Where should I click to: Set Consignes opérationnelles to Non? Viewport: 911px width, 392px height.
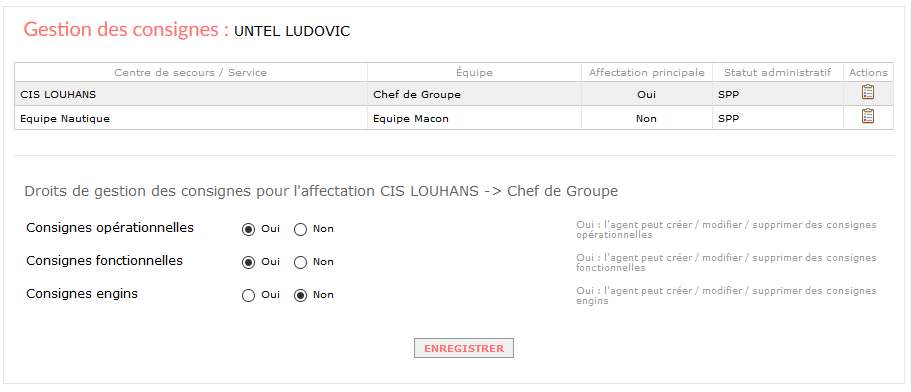(x=300, y=229)
